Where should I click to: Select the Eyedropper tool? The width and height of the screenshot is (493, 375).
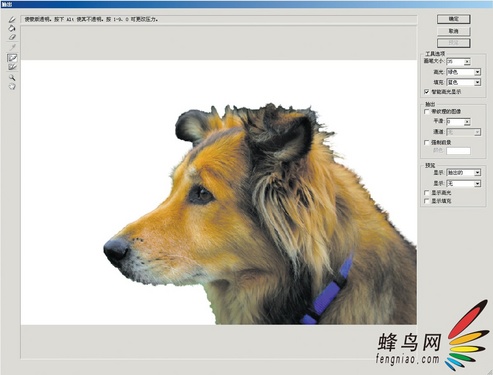(12, 47)
